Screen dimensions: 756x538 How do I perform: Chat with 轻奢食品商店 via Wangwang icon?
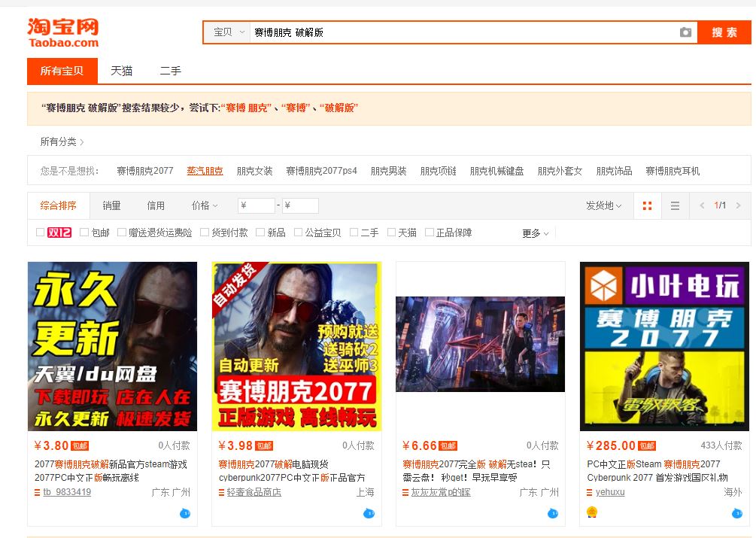pyautogui.click(x=369, y=513)
